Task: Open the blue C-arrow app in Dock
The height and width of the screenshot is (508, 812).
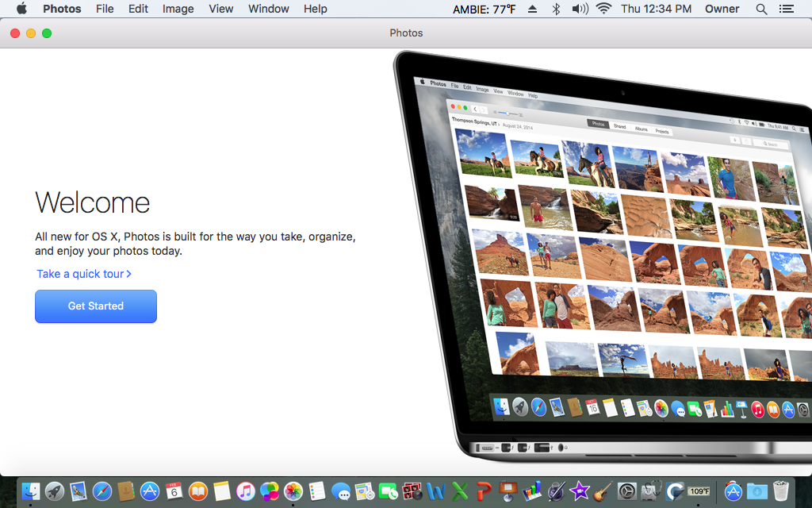Action: pyautogui.click(x=675, y=491)
